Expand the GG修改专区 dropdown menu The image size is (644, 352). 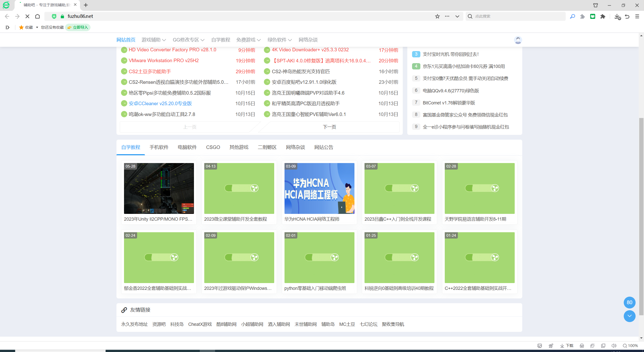pyautogui.click(x=188, y=40)
